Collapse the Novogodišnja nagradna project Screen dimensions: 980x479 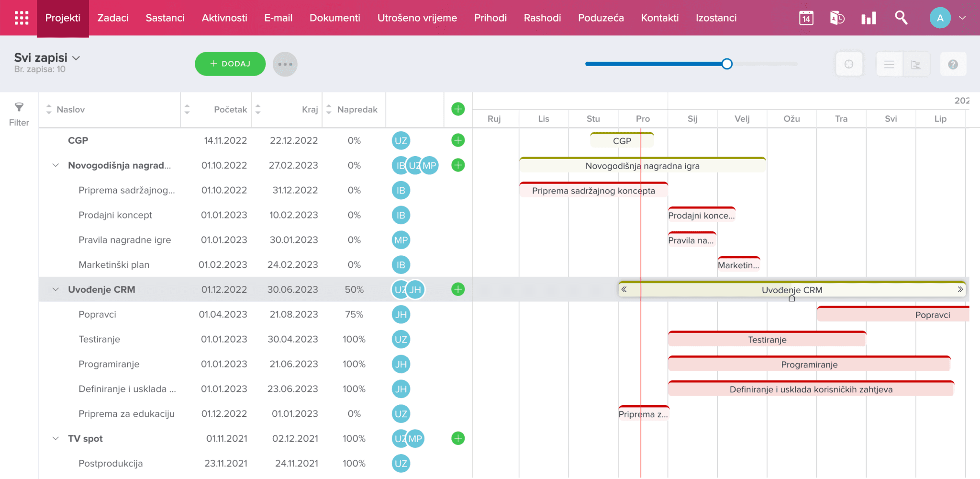tap(56, 165)
